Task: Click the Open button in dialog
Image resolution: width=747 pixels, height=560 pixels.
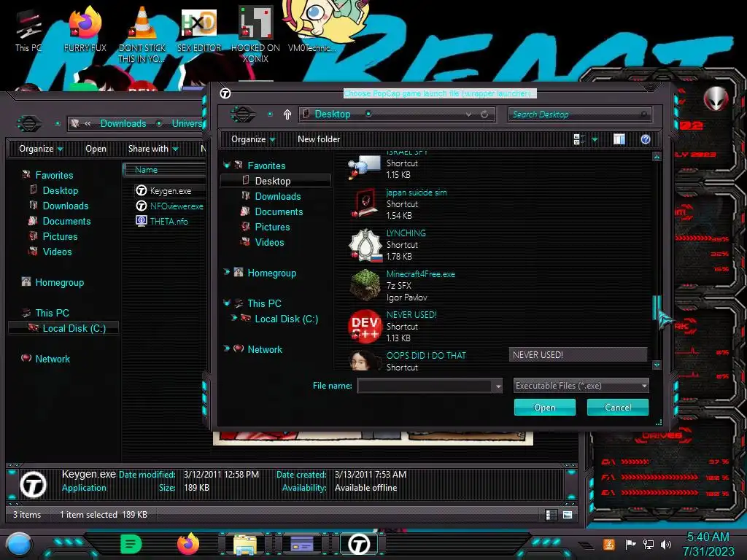Action: [x=544, y=408]
